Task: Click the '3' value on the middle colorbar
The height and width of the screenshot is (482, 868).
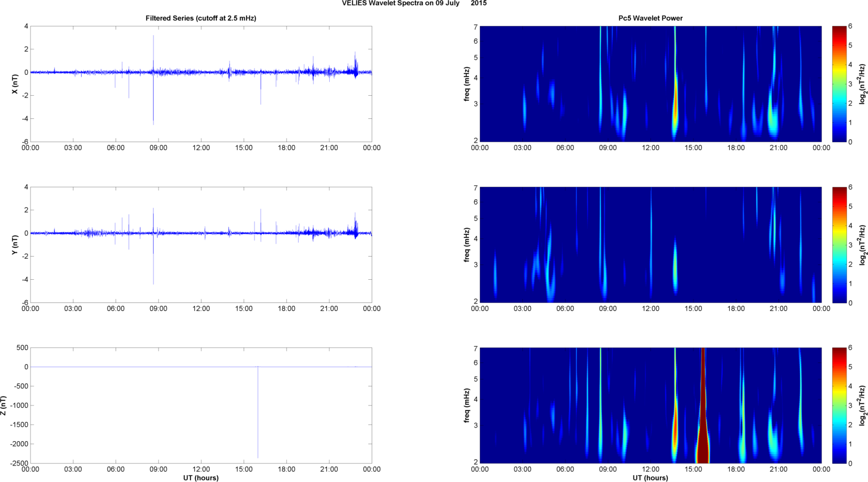Action: pos(850,245)
